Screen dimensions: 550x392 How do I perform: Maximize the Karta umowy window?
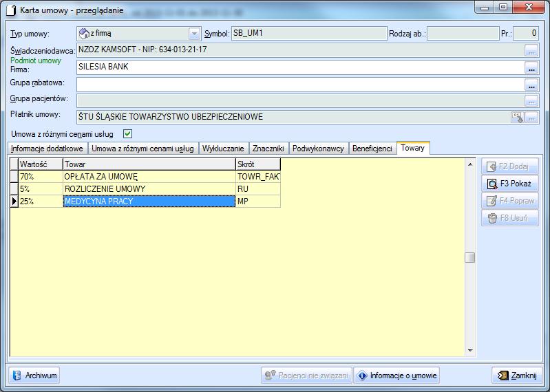tap(503, 8)
